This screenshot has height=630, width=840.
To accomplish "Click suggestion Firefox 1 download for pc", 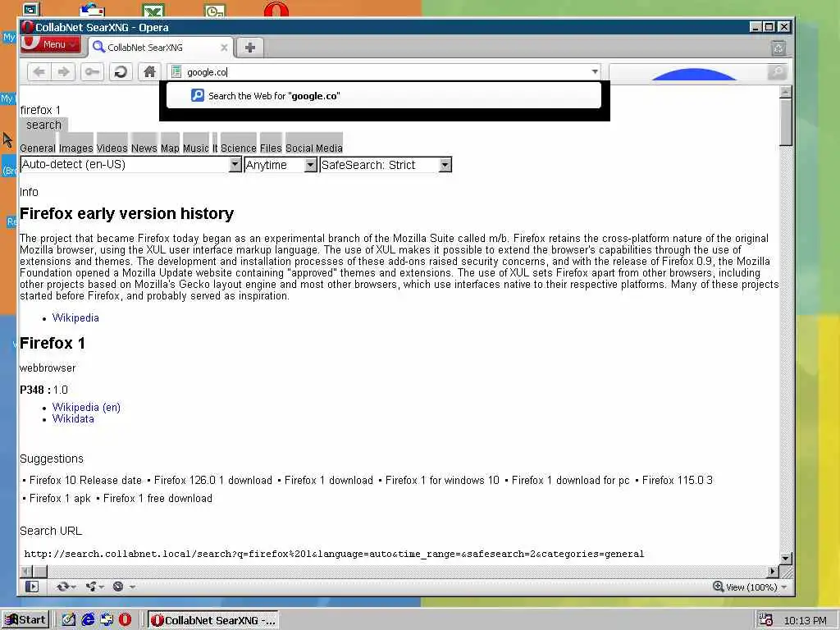I will click(571, 480).
